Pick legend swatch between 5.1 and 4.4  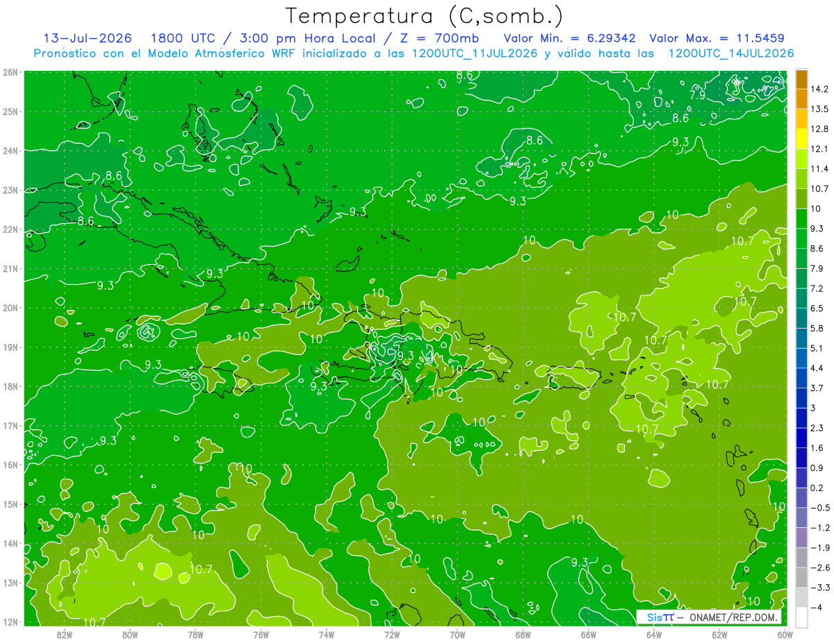coord(801,357)
